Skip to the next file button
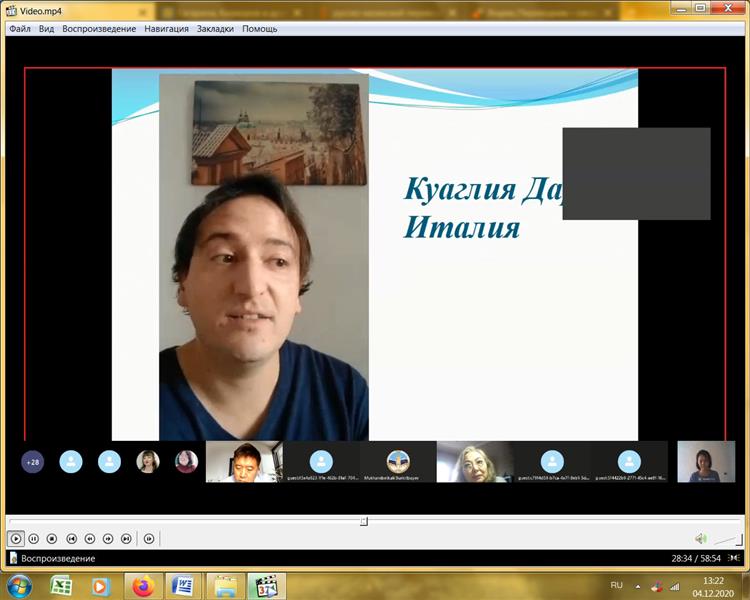 (x=126, y=538)
